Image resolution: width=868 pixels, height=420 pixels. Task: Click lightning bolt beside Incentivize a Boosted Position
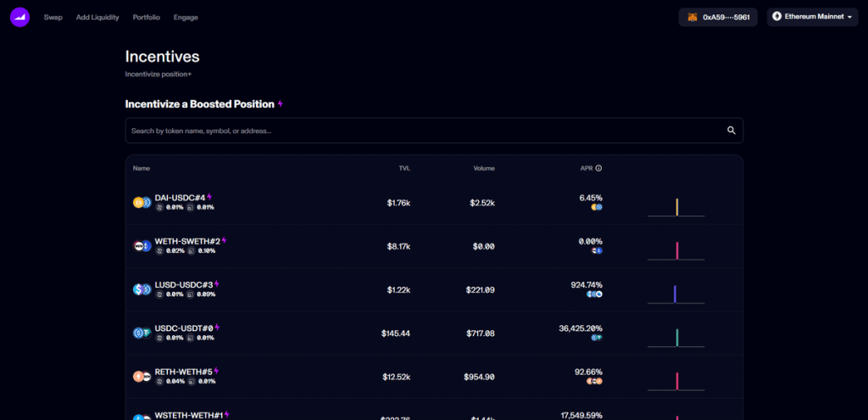[x=281, y=104]
